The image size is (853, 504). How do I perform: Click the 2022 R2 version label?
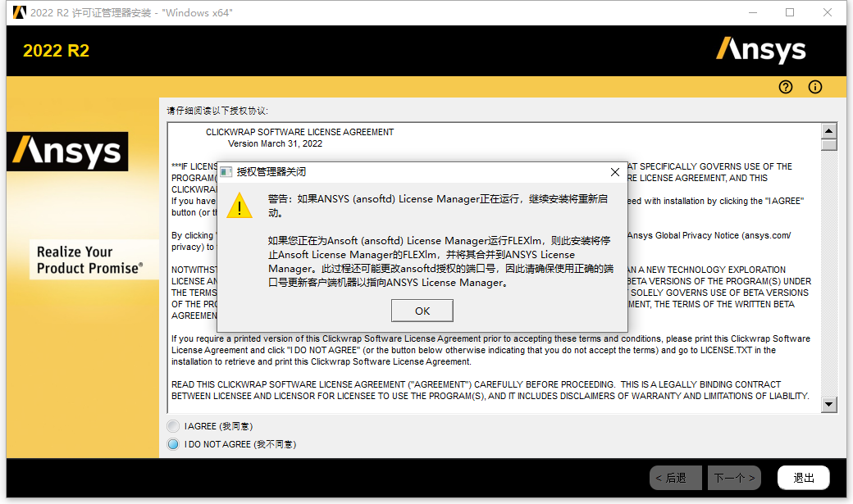[x=56, y=51]
